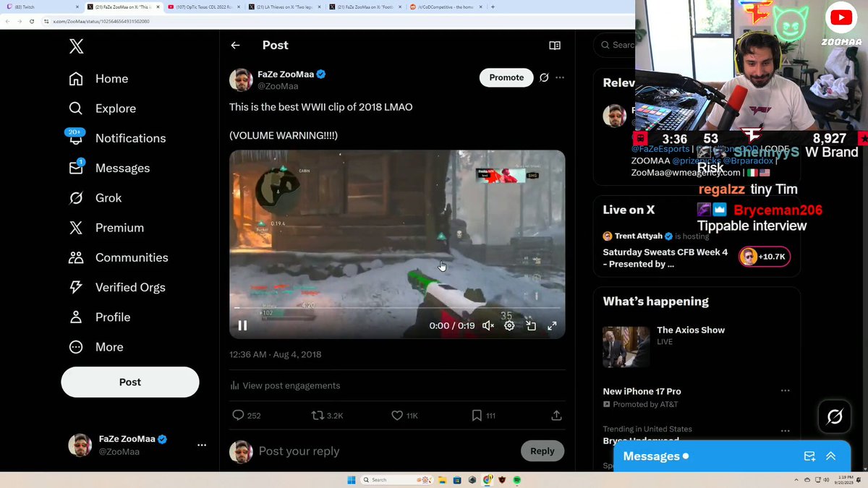Viewport: 868px width, 488px height.
Task: Click the X logo in the sidebar
Action: [x=76, y=46]
